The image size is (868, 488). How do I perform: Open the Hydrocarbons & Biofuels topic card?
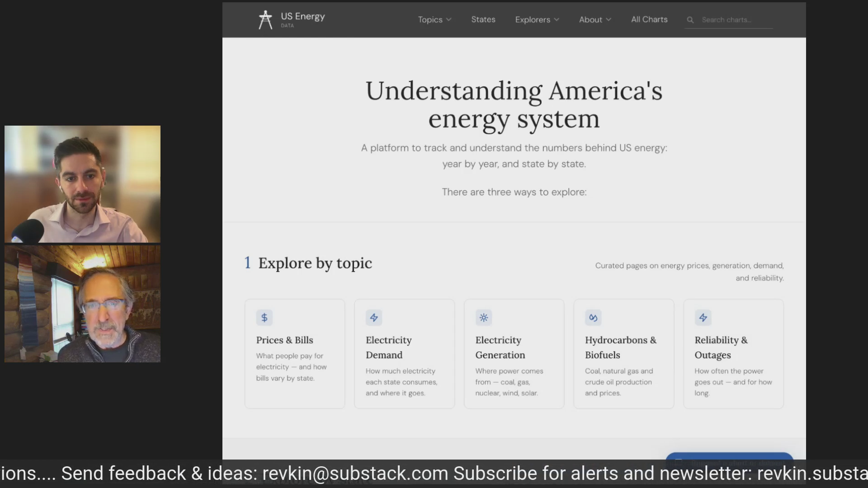point(623,354)
